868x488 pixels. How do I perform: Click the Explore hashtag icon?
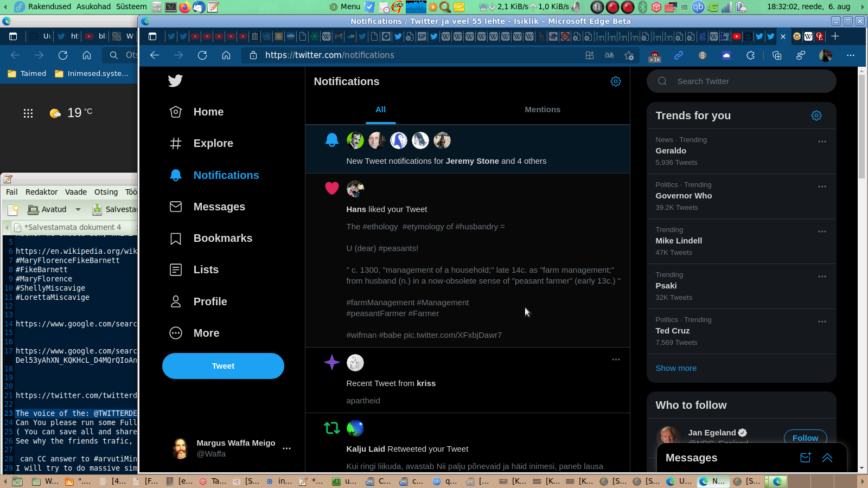[176, 143]
